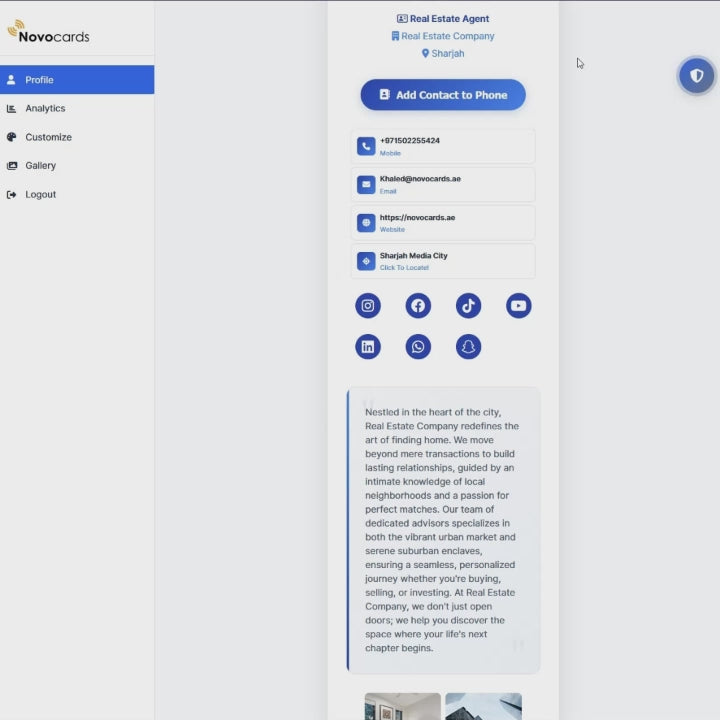Open the YouTube social icon
This screenshot has width=720, height=720.
click(518, 306)
